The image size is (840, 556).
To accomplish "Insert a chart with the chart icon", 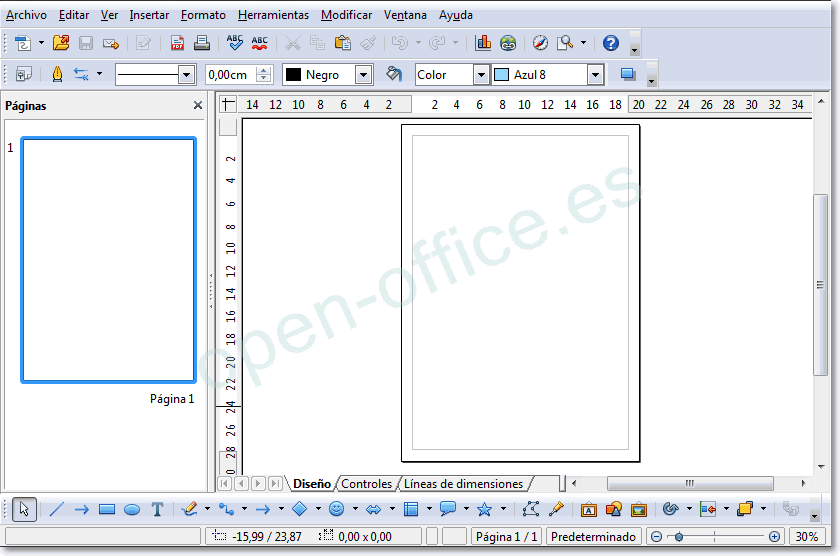I will [483, 43].
